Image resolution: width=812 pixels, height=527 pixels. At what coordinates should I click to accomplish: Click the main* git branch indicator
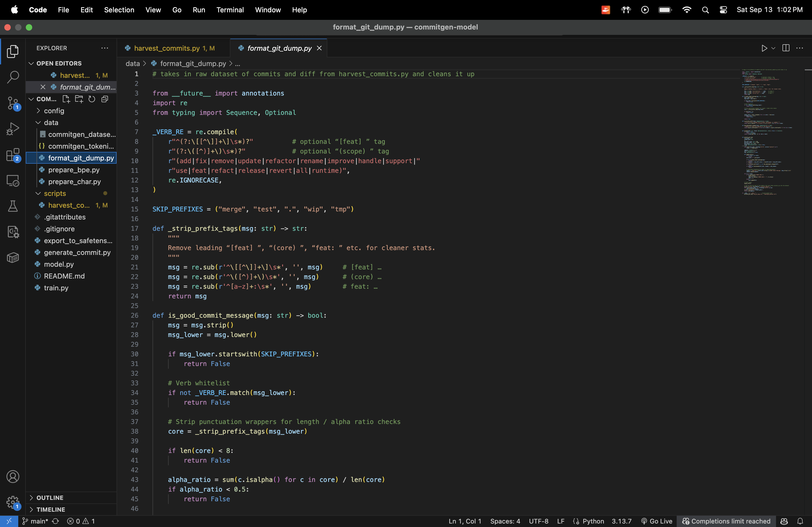coord(35,521)
